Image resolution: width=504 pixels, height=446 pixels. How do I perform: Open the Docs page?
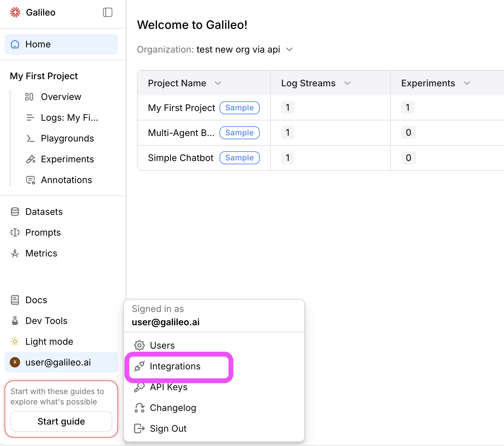(36, 300)
